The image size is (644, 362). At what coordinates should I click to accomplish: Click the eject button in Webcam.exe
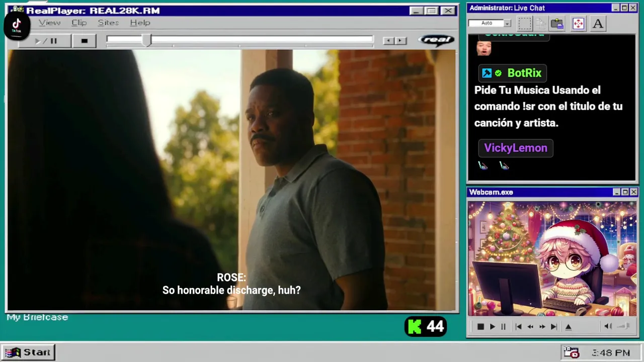coord(569,327)
